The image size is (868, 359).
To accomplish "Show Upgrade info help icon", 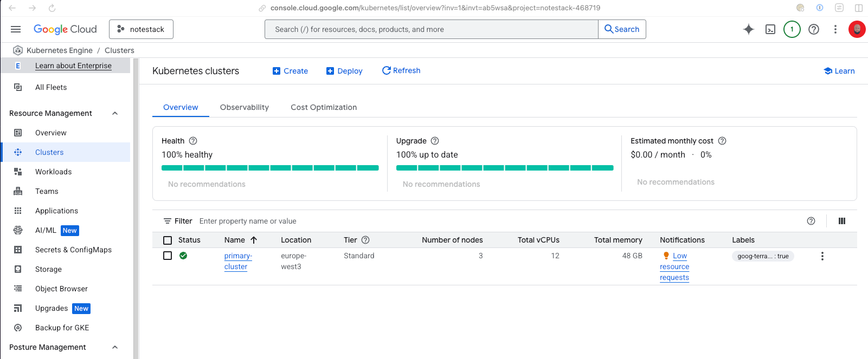I will click(435, 141).
